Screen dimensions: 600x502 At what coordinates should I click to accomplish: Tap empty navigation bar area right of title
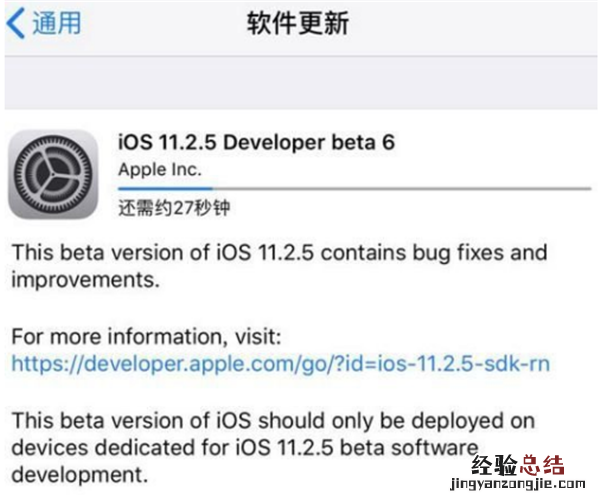(x=480, y=24)
